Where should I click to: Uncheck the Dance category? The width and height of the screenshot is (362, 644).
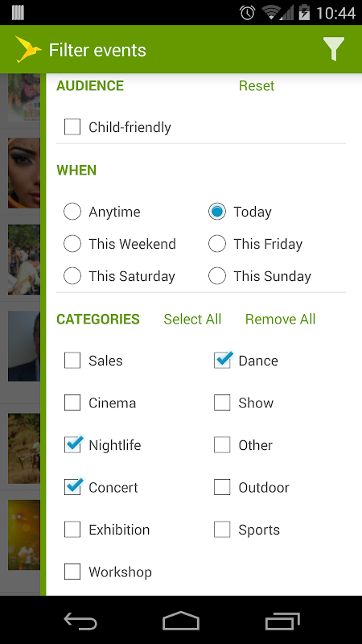[222, 360]
